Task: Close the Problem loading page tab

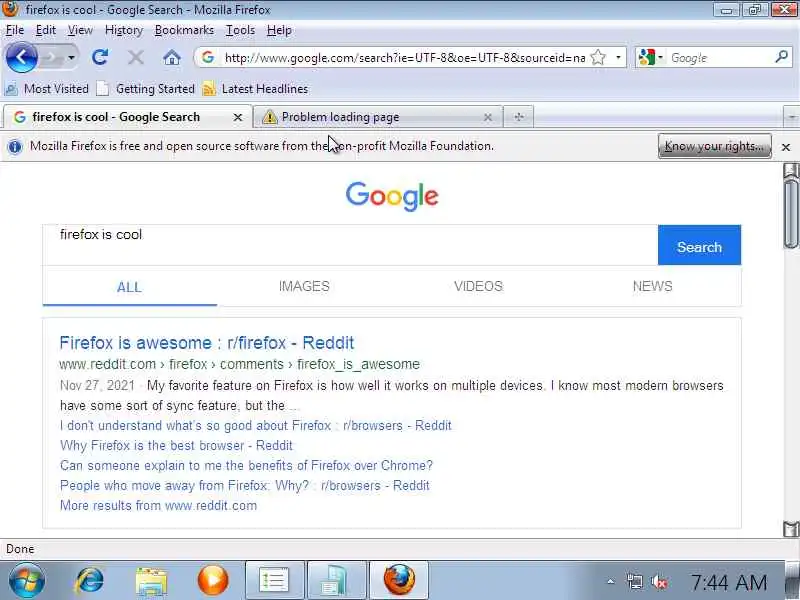Action: 488,117
